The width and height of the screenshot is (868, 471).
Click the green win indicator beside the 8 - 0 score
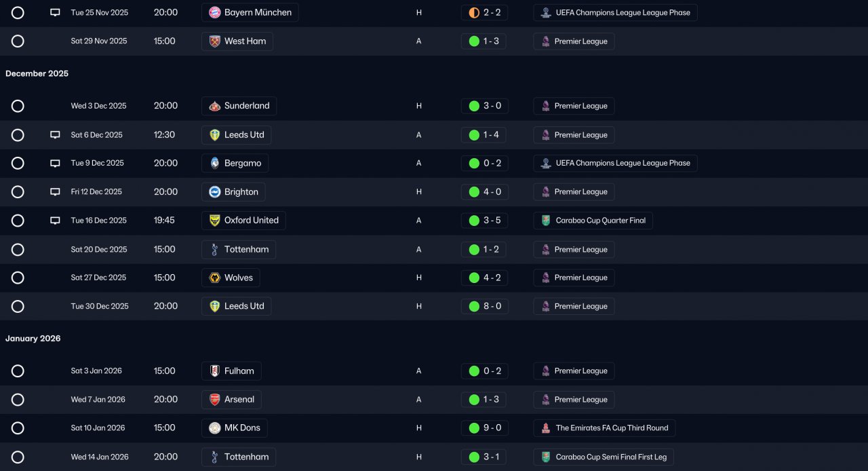(474, 306)
